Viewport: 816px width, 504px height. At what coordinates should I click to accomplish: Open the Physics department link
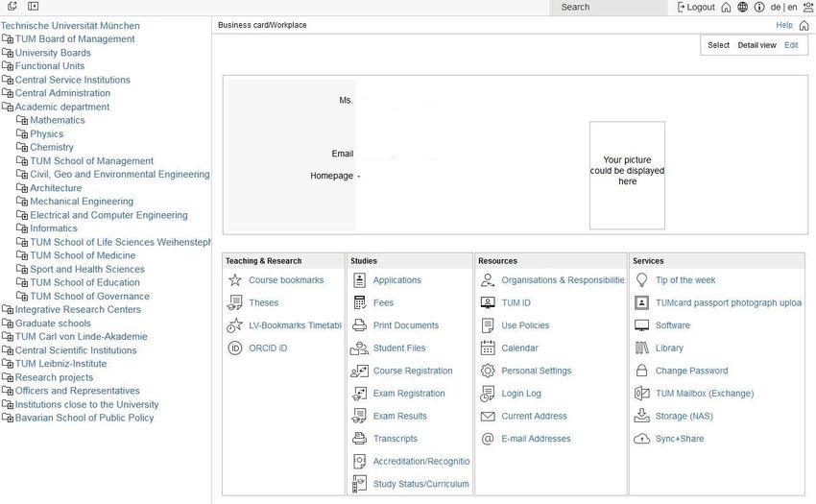tap(47, 133)
